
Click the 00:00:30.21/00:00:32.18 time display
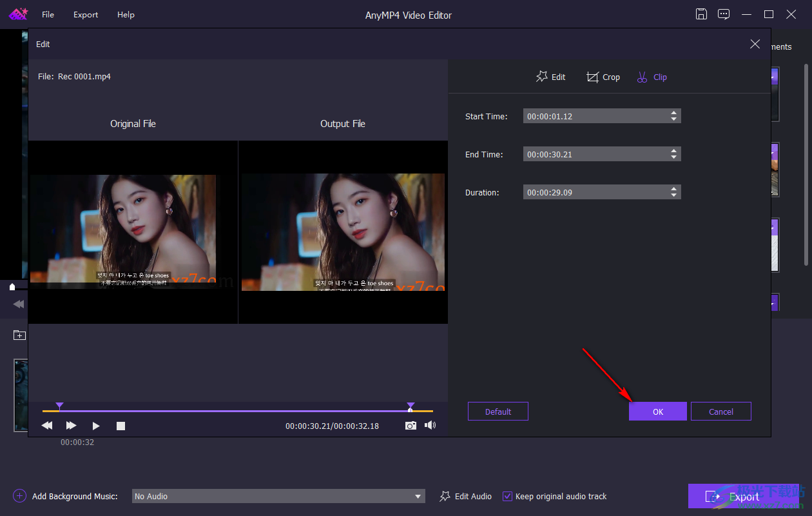(332, 426)
